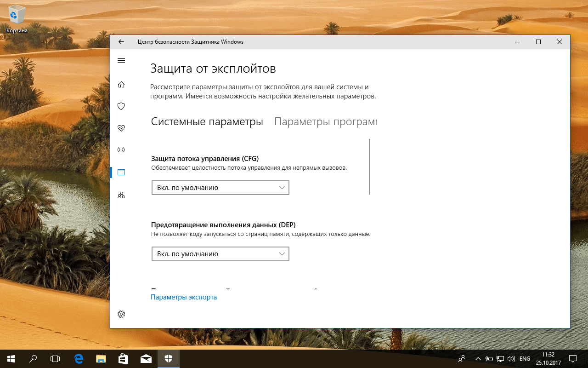Launch Microsoft Edge from the taskbar

pyautogui.click(x=79, y=358)
